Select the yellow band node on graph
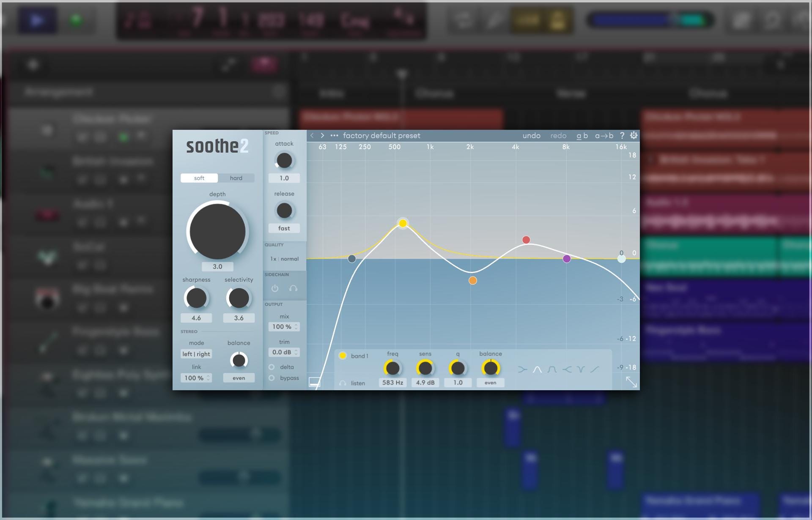This screenshot has height=520, width=812. 403,223
